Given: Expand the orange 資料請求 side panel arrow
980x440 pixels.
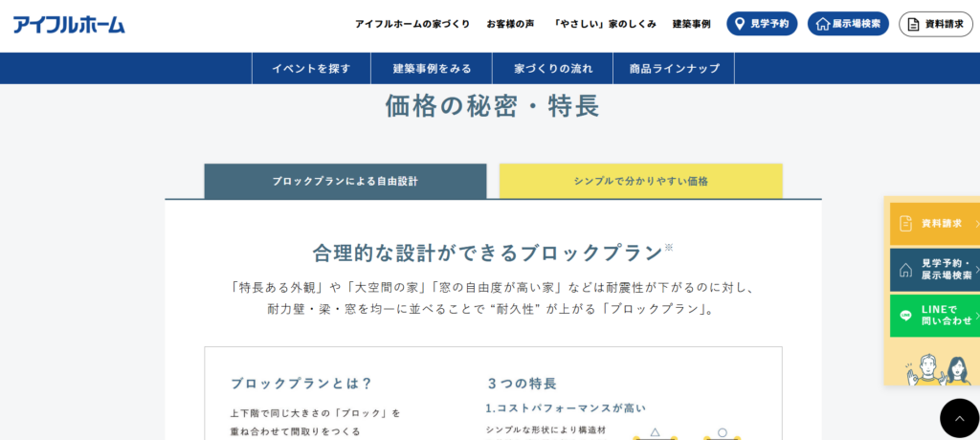Looking at the screenshot, I should pos(976,223).
